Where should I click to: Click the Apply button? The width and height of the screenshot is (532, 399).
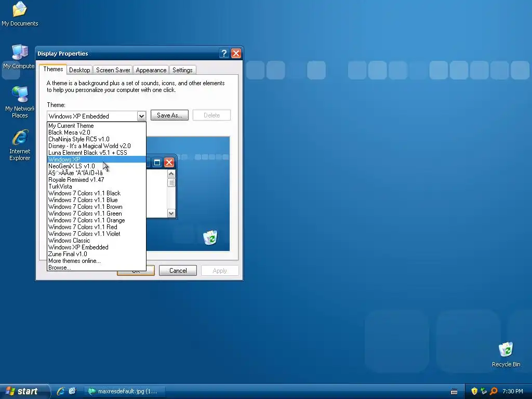point(220,270)
